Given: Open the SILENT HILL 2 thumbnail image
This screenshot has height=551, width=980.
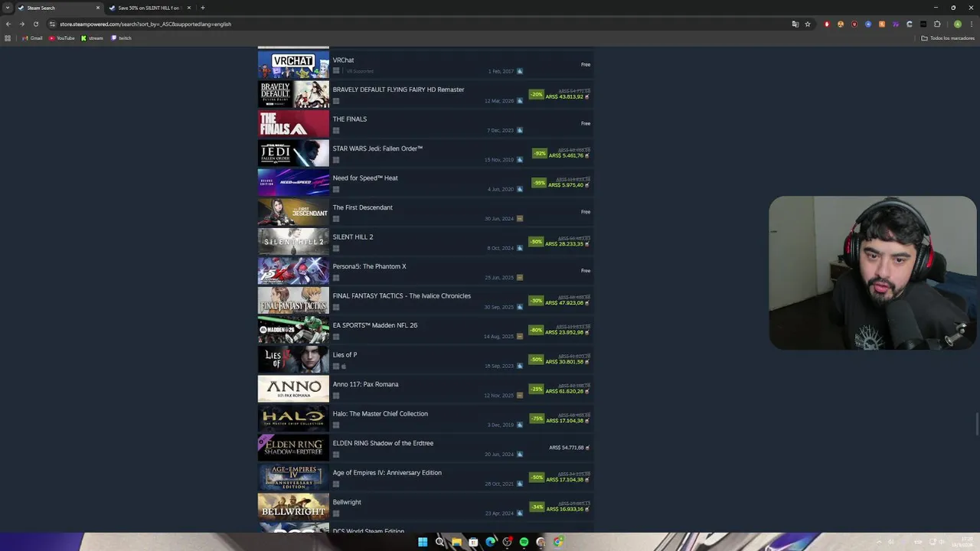Looking at the screenshot, I should click(x=293, y=242).
